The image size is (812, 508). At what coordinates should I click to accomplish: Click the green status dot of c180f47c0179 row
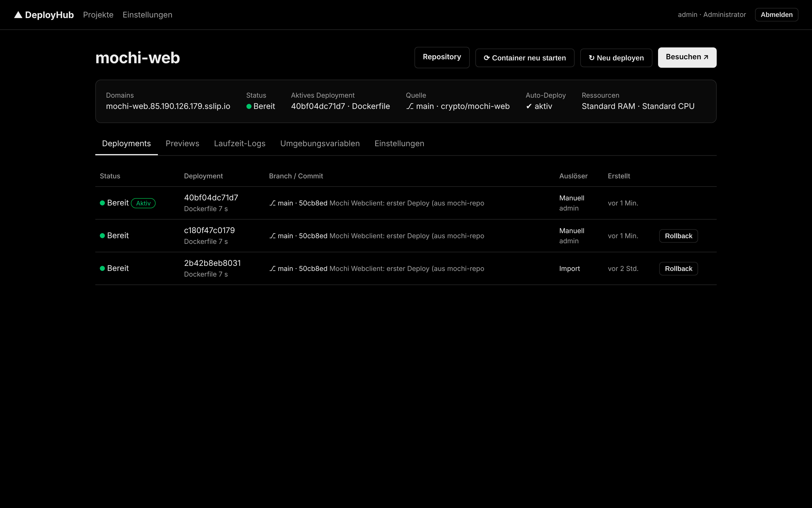102,236
